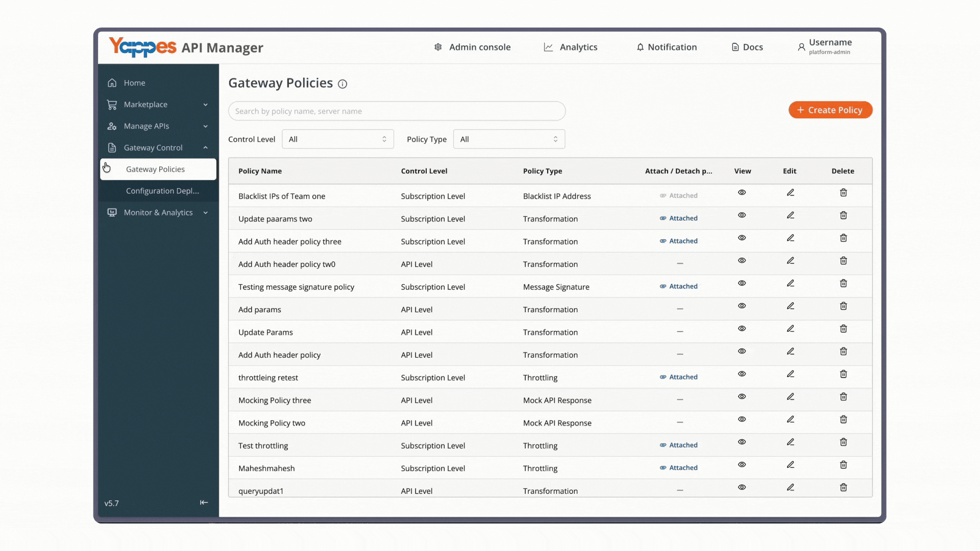The image size is (980, 551).
Task: Open Analytics in the top bar
Action: pyautogui.click(x=571, y=47)
